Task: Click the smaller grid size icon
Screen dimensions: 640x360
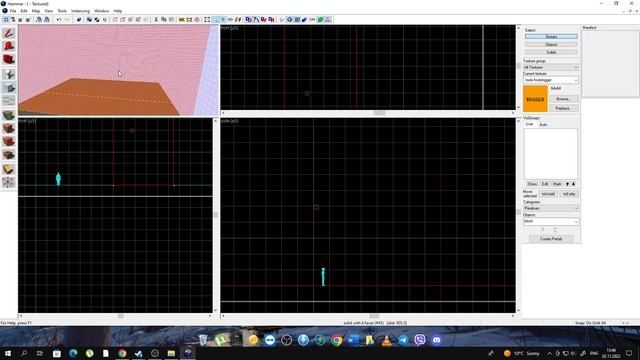Action: coord(20,20)
